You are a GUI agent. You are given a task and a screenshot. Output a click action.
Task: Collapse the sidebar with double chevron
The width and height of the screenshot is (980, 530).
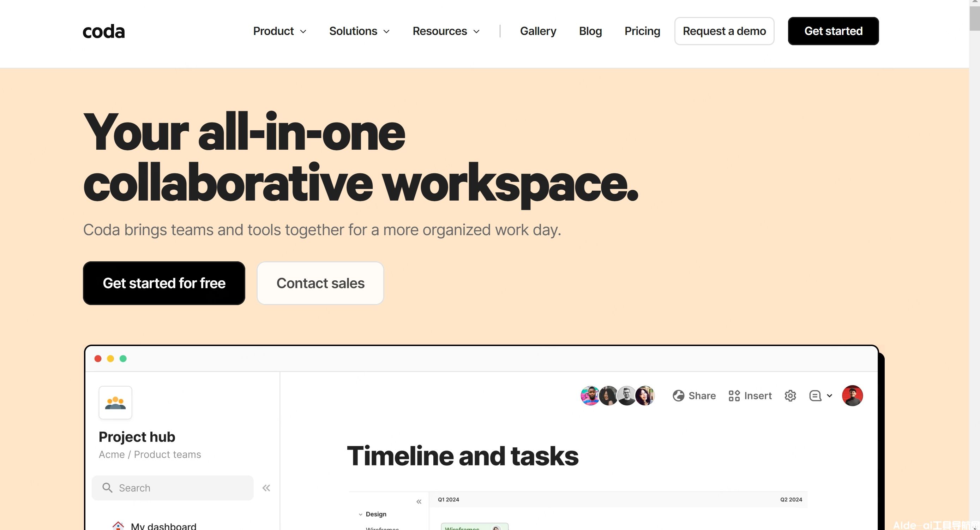click(x=266, y=488)
